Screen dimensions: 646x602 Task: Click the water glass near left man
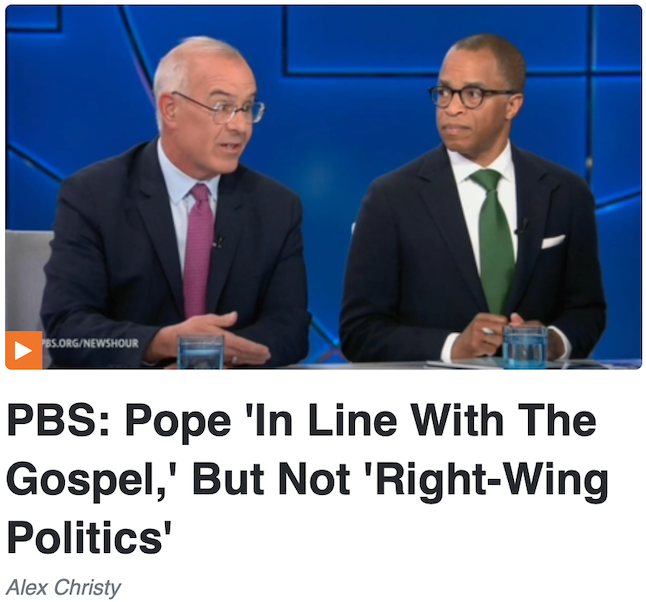point(201,351)
